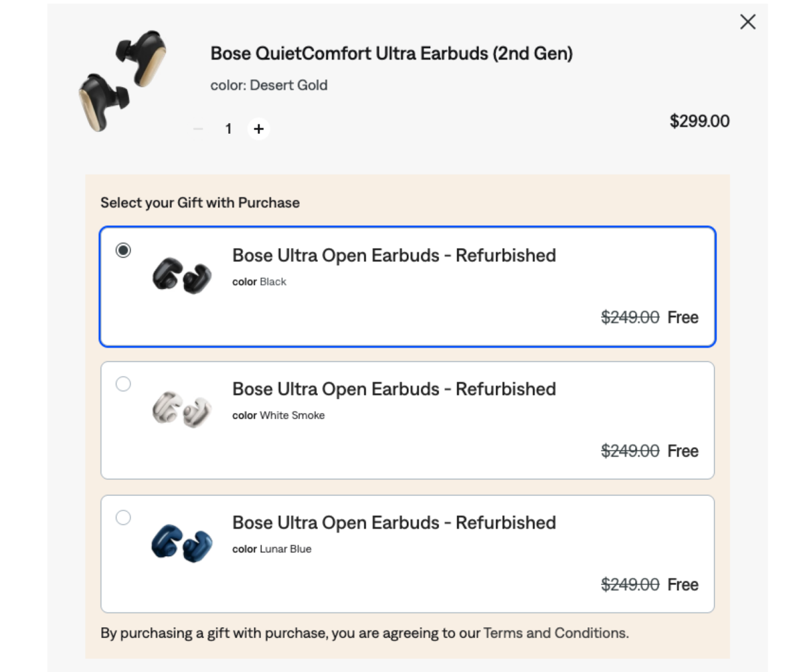Click the Bose QuietComfort Ultra Earbuds product title
This screenshot has width=803, height=672.
pyautogui.click(x=391, y=53)
